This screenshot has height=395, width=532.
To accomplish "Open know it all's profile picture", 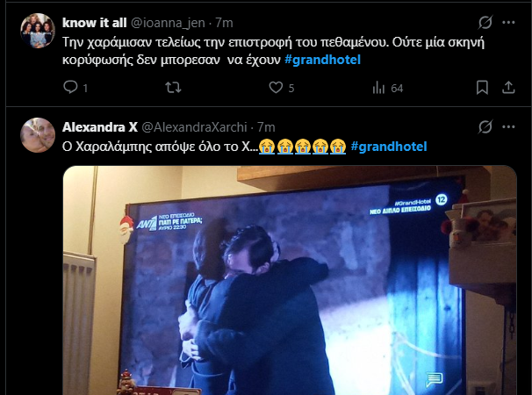I will coord(38,31).
